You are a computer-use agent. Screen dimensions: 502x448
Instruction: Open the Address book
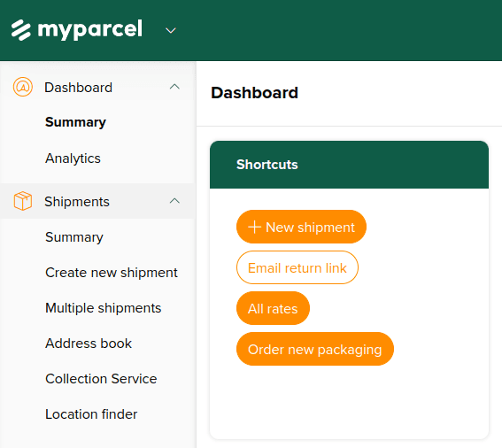[89, 344]
